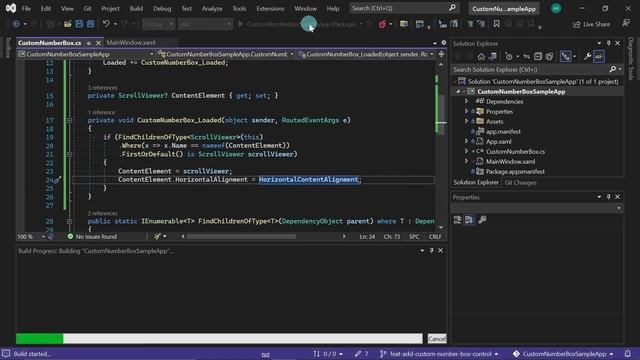Pin the Properties panel
The height and width of the screenshot is (360, 640).
coord(608,197)
